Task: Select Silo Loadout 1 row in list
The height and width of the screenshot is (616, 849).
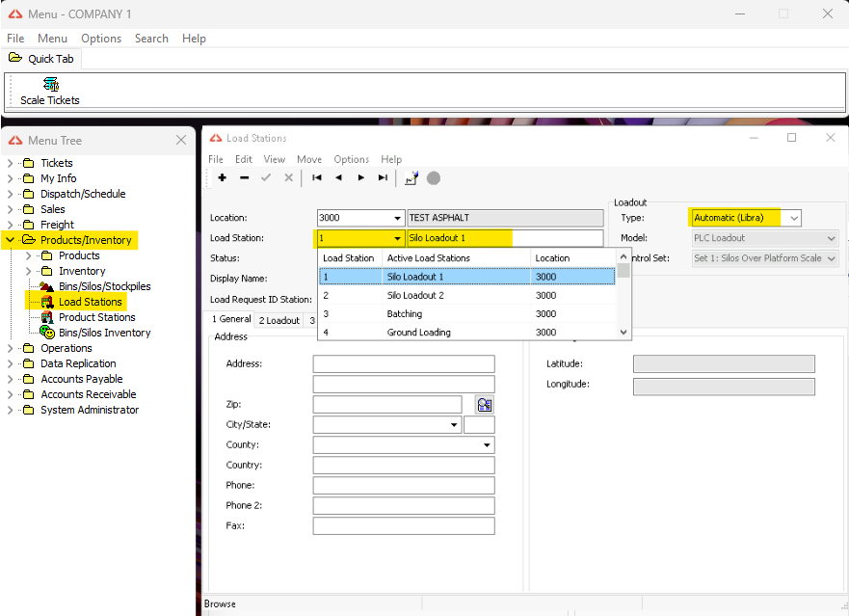Action: [x=466, y=277]
